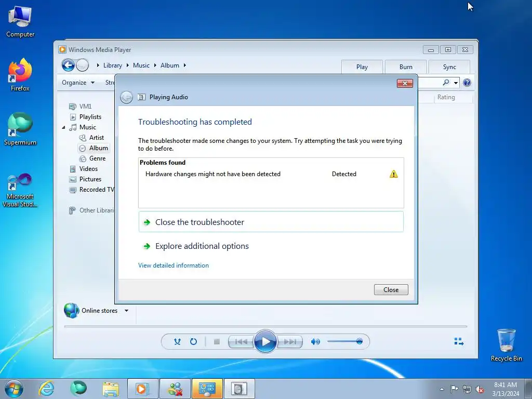Click the Media Player forward arrow
This screenshot has width=532, height=399.
[82, 65]
